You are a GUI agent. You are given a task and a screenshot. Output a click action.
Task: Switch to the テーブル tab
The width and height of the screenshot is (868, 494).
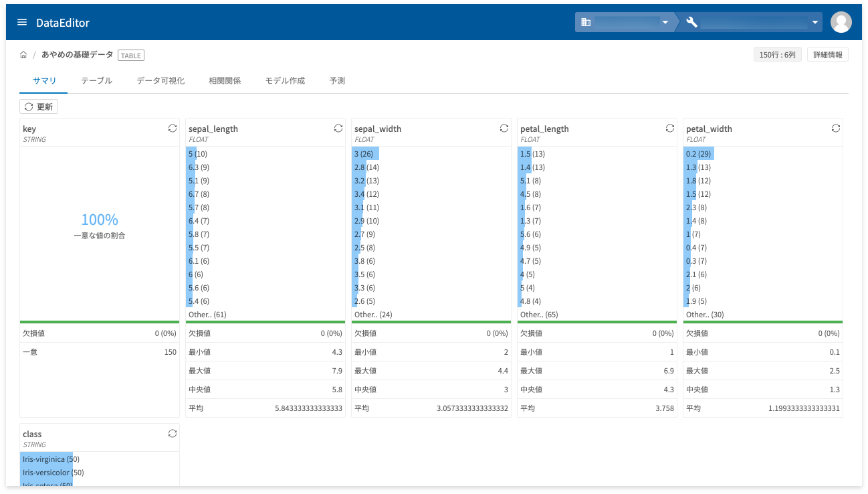point(96,80)
